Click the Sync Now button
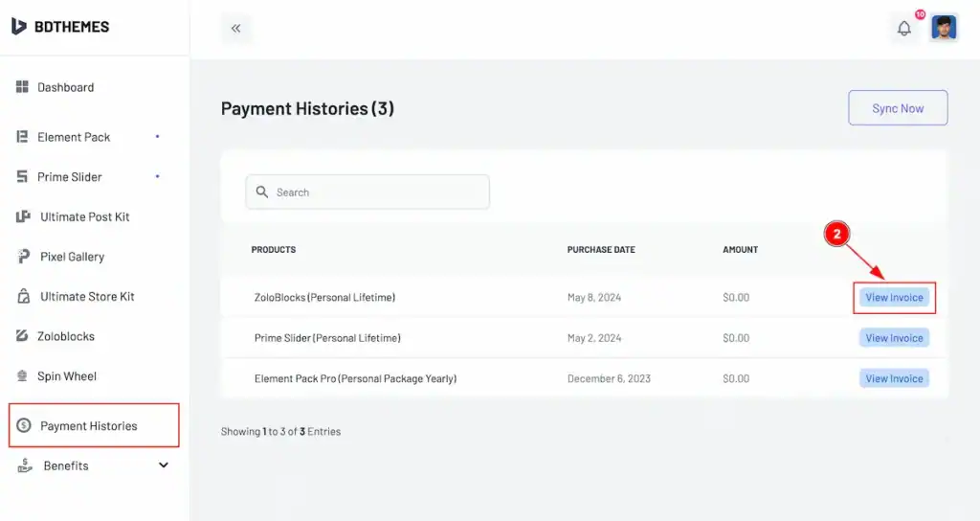The image size is (980, 521). click(898, 108)
